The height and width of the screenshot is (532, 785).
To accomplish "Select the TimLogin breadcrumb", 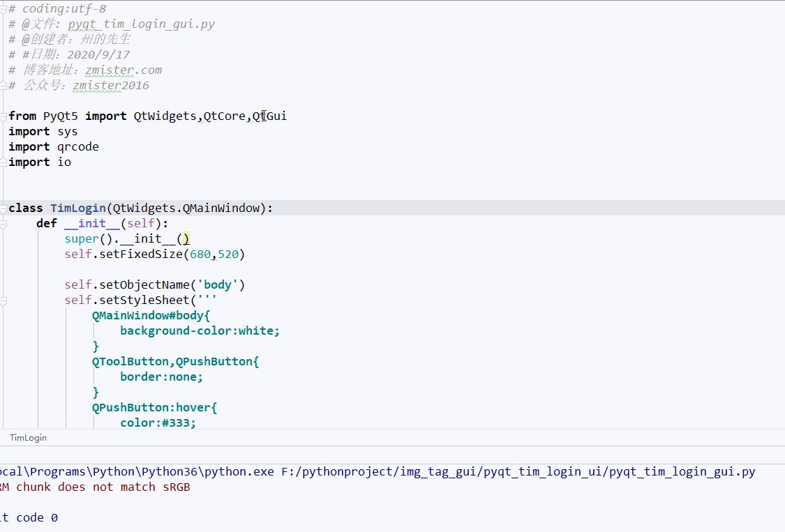I will (28, 438).
